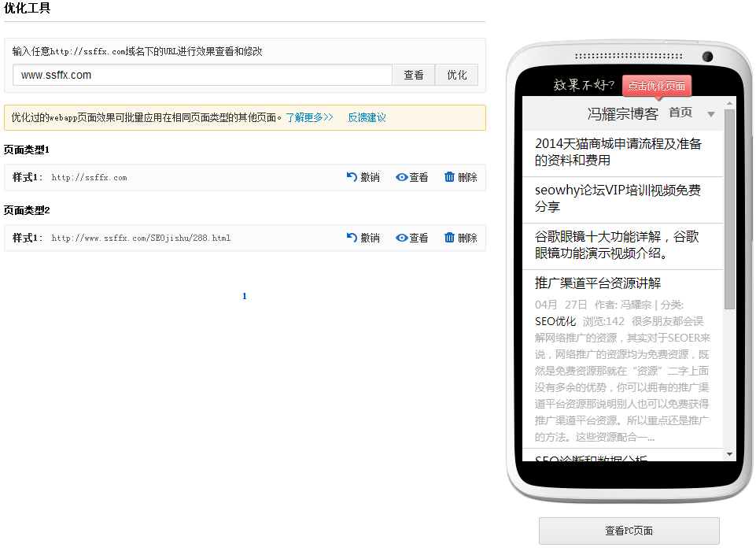Open the 反馈建议 link
This screenshot has height=551, width=756.
tap(367, 117)
